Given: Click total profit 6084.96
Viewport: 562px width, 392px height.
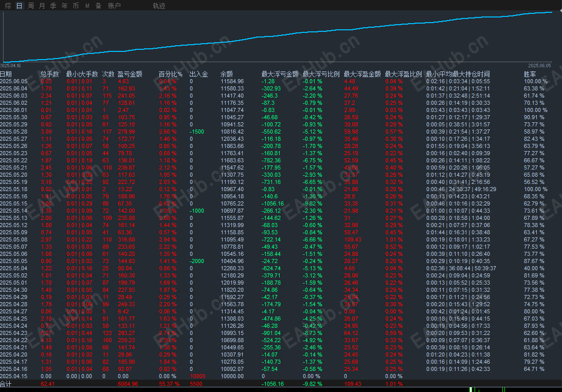Looking at the screenshot, I should pos(128,384).
